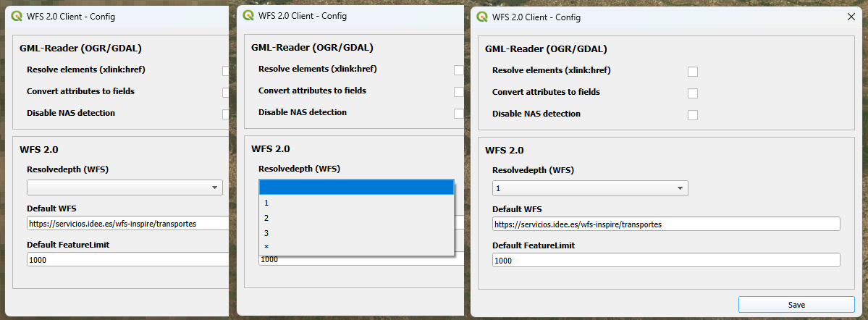Image resolution: width=868 pixels, height=320 pixels.
Task: Choose option 3 in the open Resolvedepth list
Action: [356, 233]
